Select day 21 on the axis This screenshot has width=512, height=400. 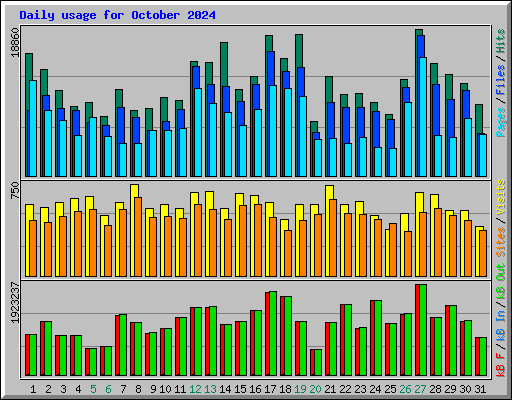coord(330,389)
